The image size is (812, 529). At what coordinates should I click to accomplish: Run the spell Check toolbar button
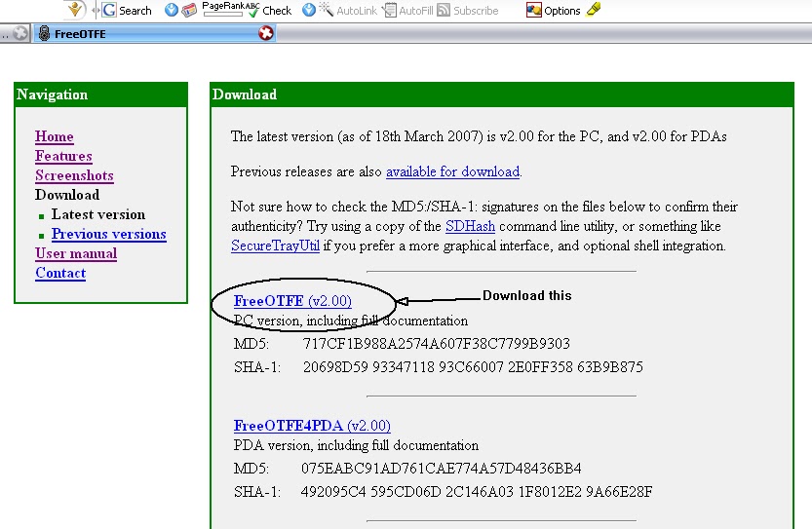tap(269, 11)
